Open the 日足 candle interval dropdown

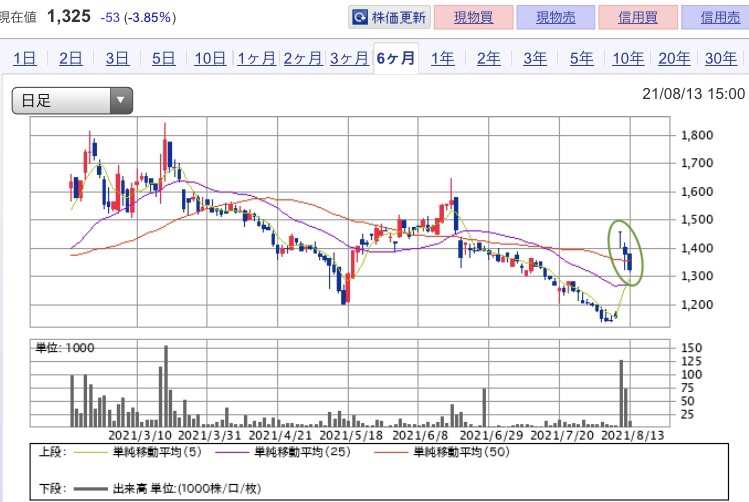click(x=72, y=100)
